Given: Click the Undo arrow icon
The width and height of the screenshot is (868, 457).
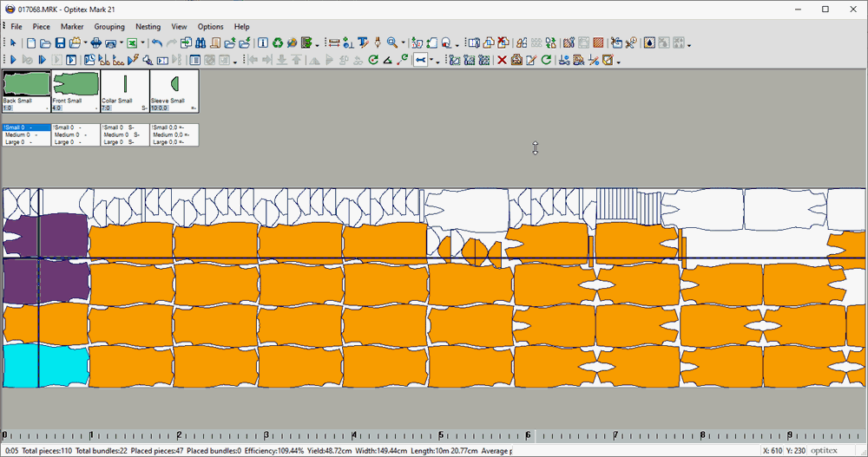Looking at the screenshot, I should (156, 42).
